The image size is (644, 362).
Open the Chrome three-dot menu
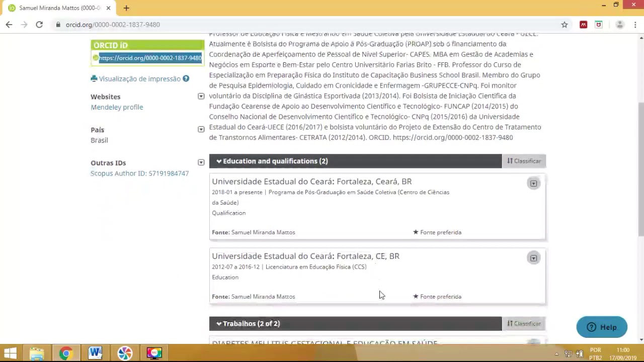[635, 25]
